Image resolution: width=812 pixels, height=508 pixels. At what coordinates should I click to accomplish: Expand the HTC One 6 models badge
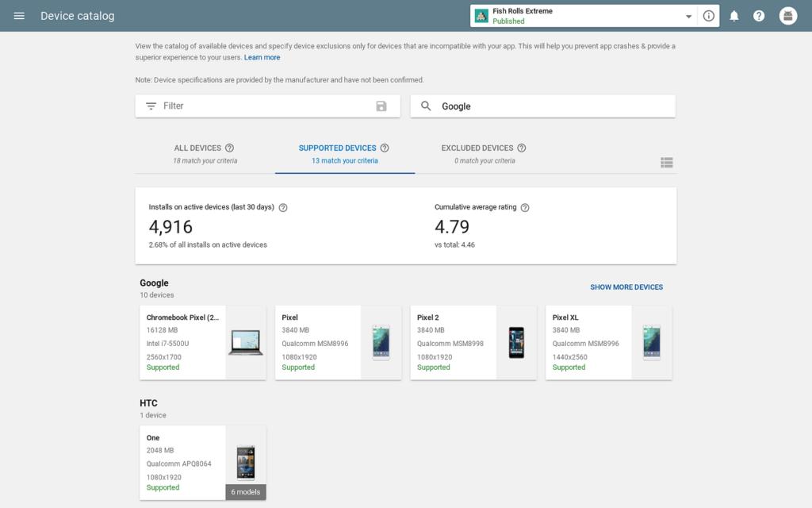pyautogui.click(x=246, y=492)
